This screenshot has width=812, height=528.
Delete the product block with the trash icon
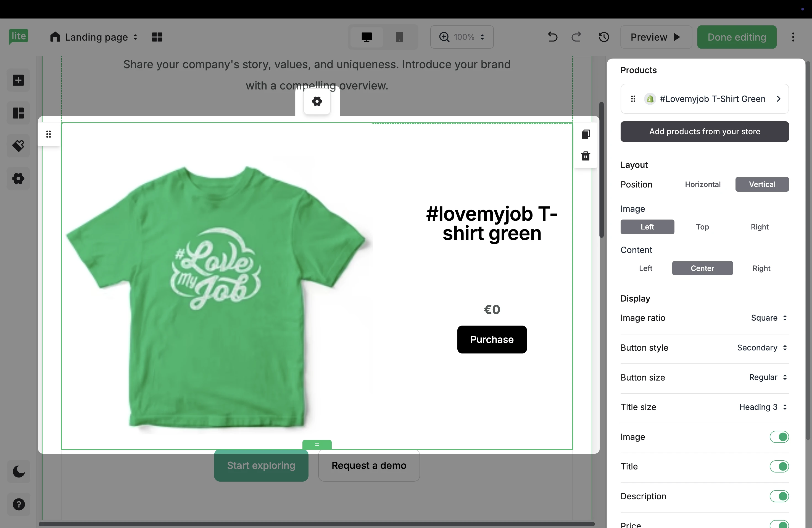pos(586,156)
